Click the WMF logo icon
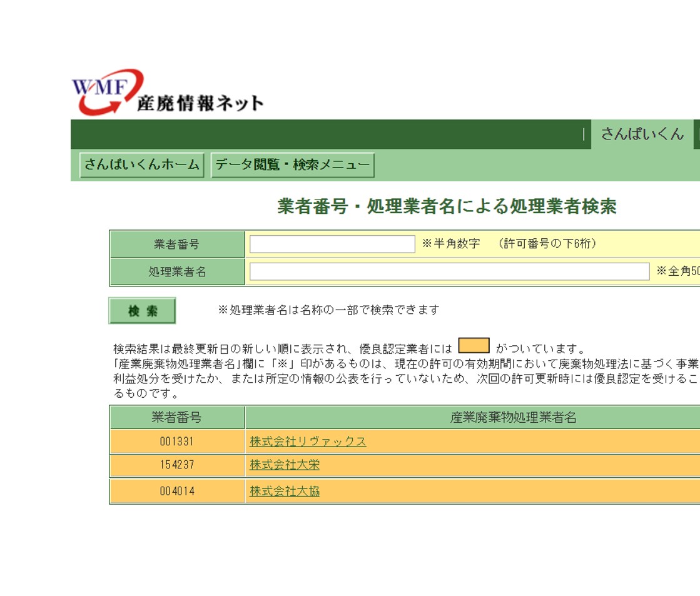Image resolution: width=700 pixels, height=596 pixels. point(106,91)
